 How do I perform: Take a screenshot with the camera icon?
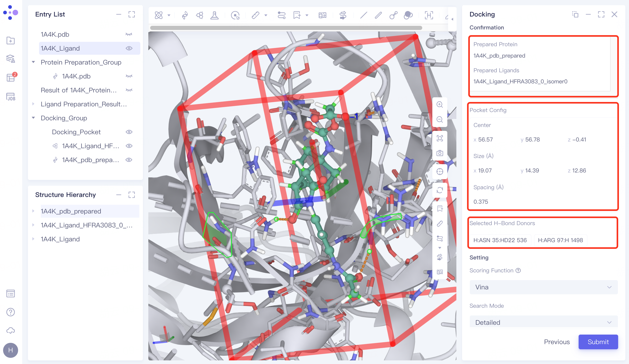(x=440, y=153)
